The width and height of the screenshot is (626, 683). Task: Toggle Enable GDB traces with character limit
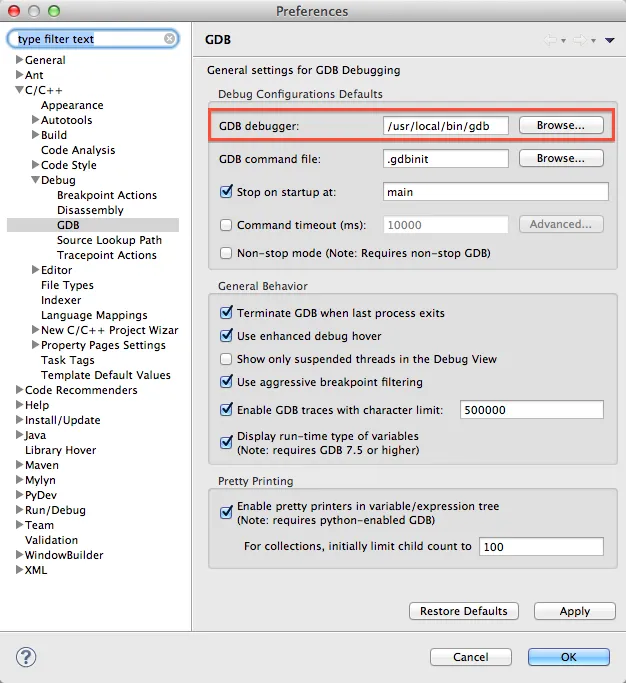point(226,409)
